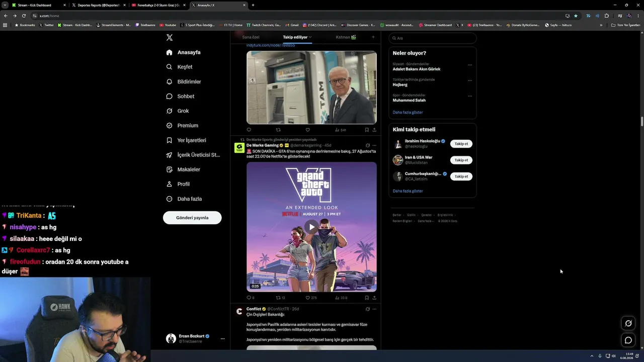Open more options on Conflict post
Viewport: 644px width, 362px height.
374,309
